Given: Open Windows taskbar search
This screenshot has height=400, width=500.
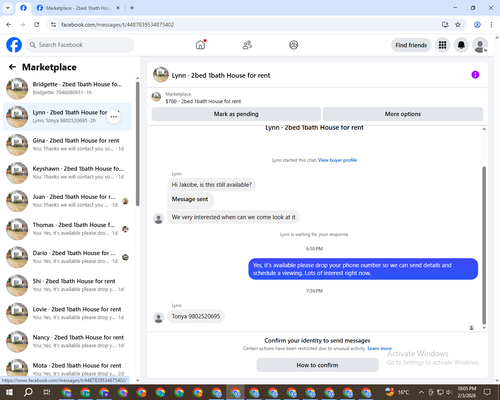Looking at the screenshot, I should click(28, 392).
